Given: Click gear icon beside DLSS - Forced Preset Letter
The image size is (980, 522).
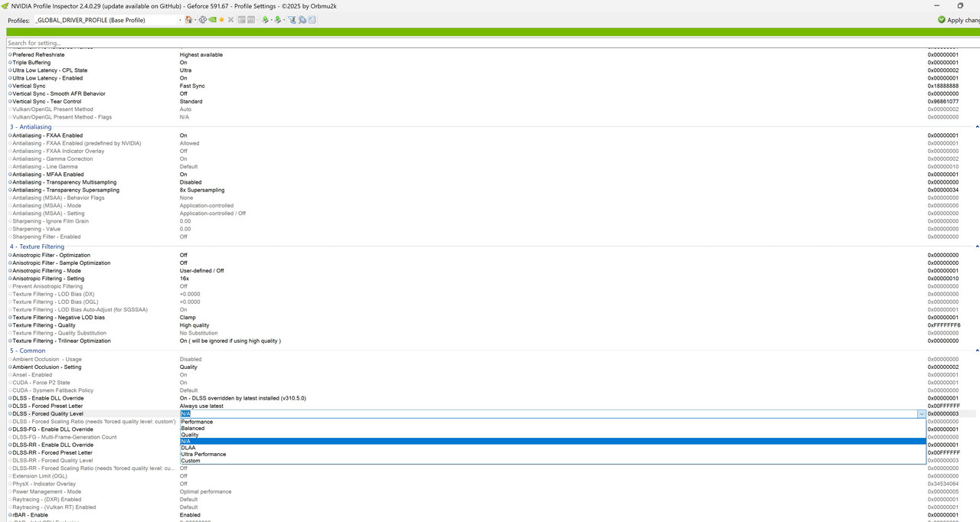Looking at the screenshot, I should 10,406.
